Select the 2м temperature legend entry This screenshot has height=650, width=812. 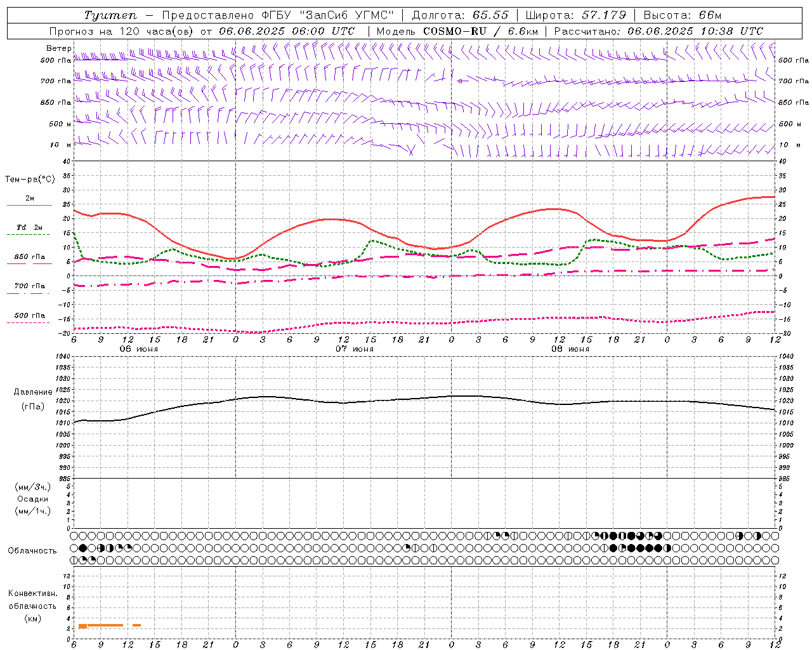(30, 199)
